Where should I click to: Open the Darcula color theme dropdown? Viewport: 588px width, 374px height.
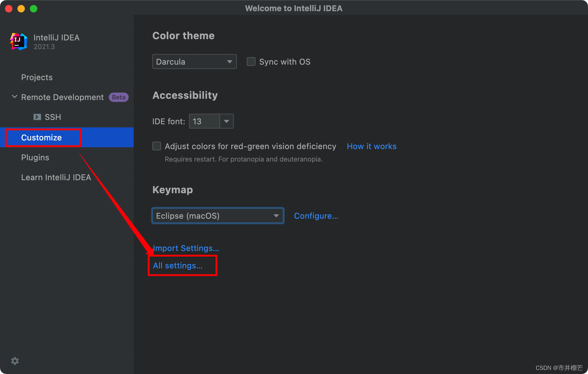point(195,62)
